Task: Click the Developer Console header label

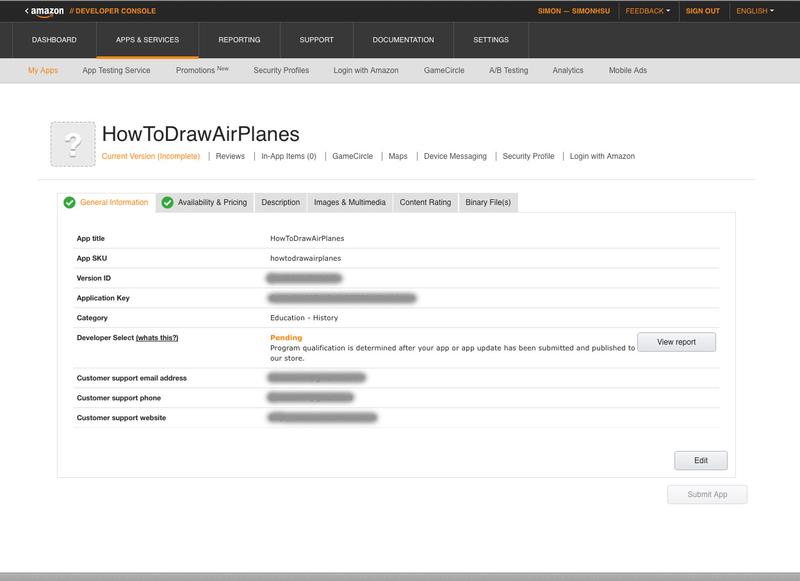Action: 113,11
